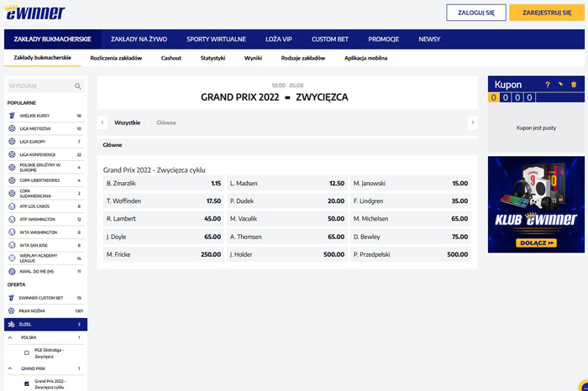This screenshot has height=391, width=588.
Task: Click the right arrow of market tabs
Action: (472, 123)
